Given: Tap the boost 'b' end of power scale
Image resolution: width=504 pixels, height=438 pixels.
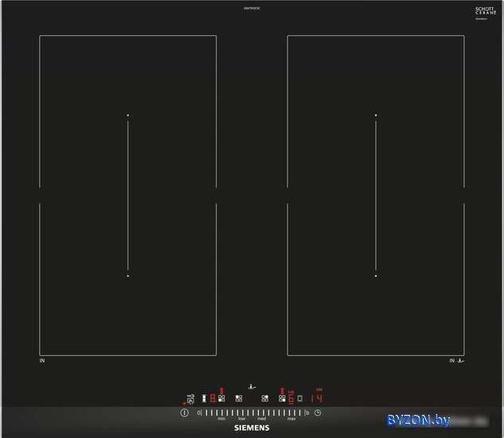Looking at the screenshot, I should coord(307,413).
